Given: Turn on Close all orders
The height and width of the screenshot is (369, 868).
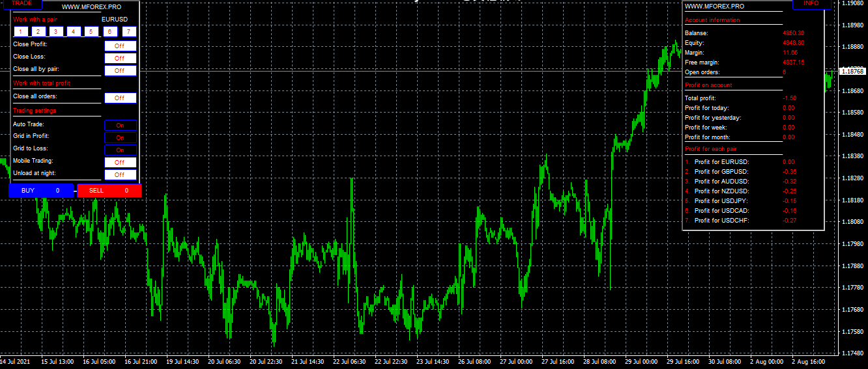Looking at the screenshot, I should (120, 98).
